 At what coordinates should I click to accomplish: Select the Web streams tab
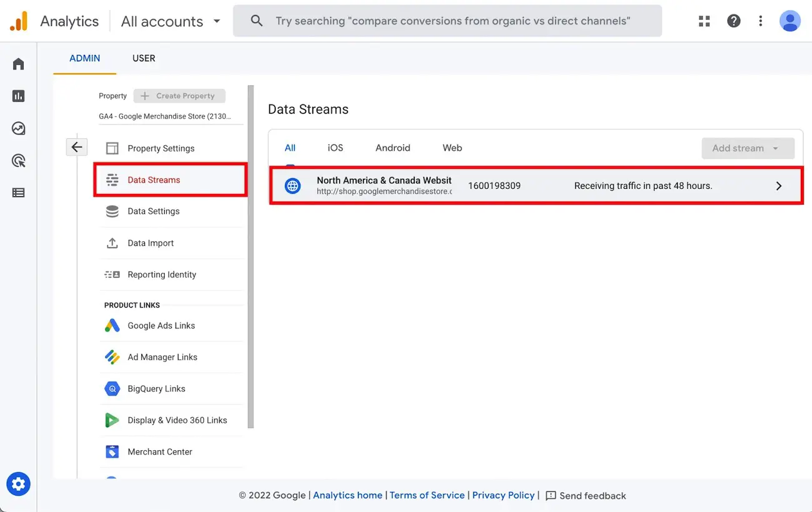(x=452, y=148)
